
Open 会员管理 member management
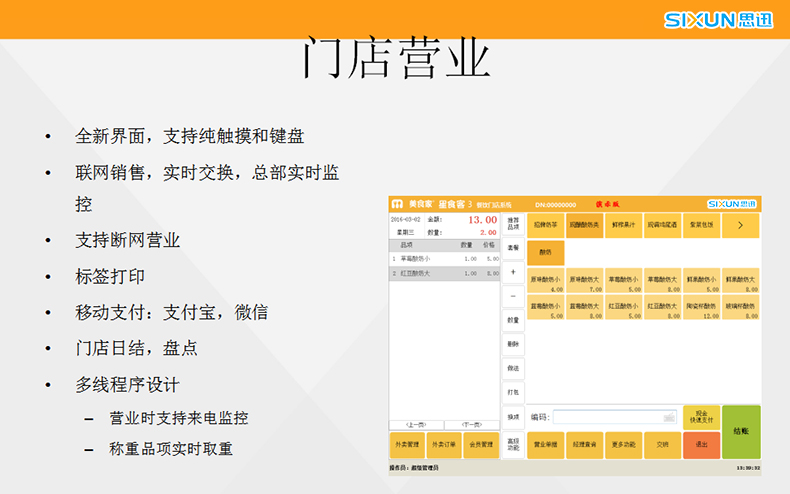click(480, 443)
